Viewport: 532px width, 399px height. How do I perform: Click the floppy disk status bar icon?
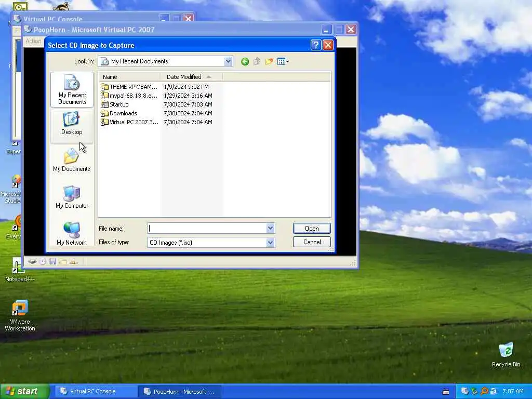click(52, 261)
